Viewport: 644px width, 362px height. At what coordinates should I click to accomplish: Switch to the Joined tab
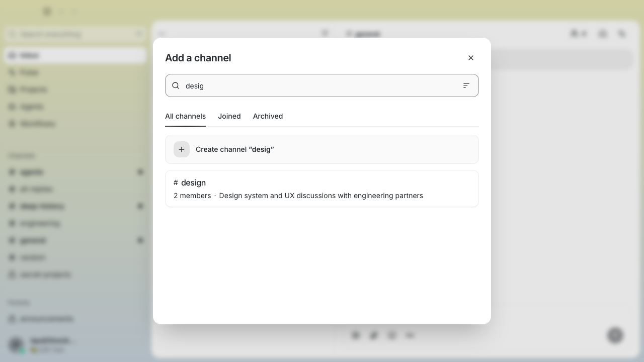pyautogui.click(x=229, y=116)
